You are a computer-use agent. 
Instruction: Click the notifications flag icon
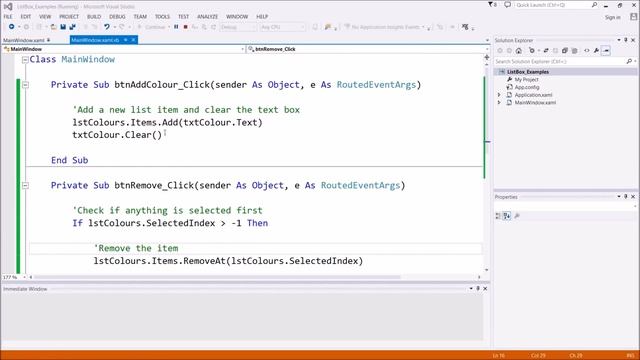click(491, 5)
